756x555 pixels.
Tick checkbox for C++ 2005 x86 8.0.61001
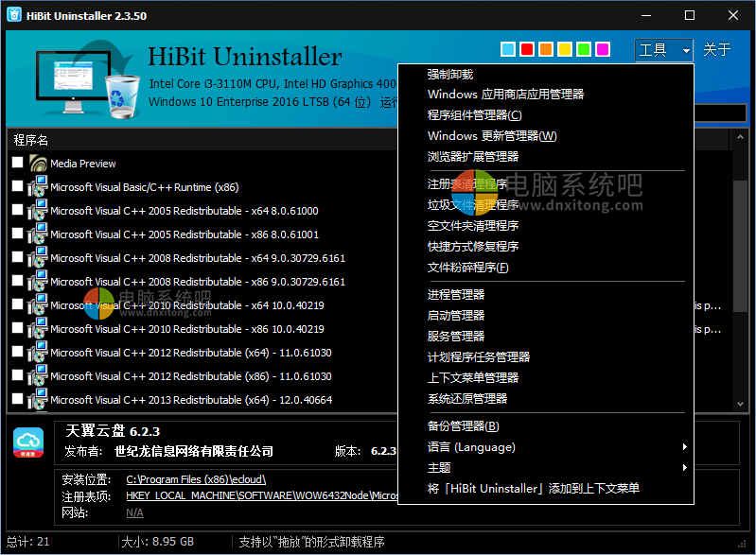pos(17,234)
